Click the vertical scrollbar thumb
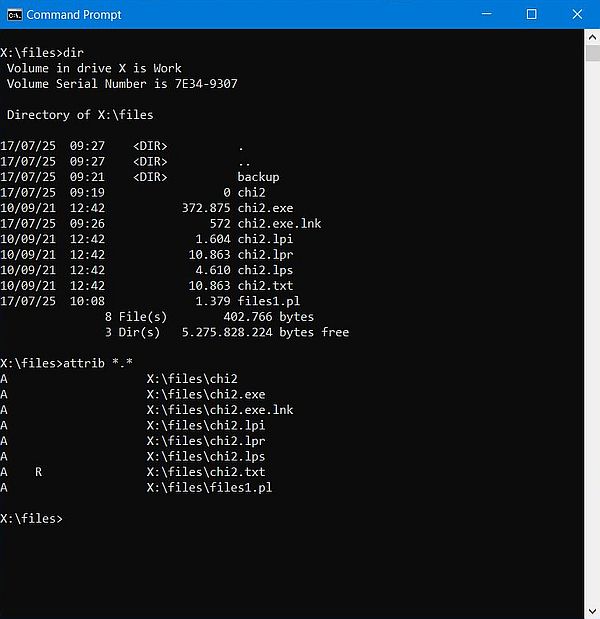Screen dimensions: 600x619 tap(592, 53)
